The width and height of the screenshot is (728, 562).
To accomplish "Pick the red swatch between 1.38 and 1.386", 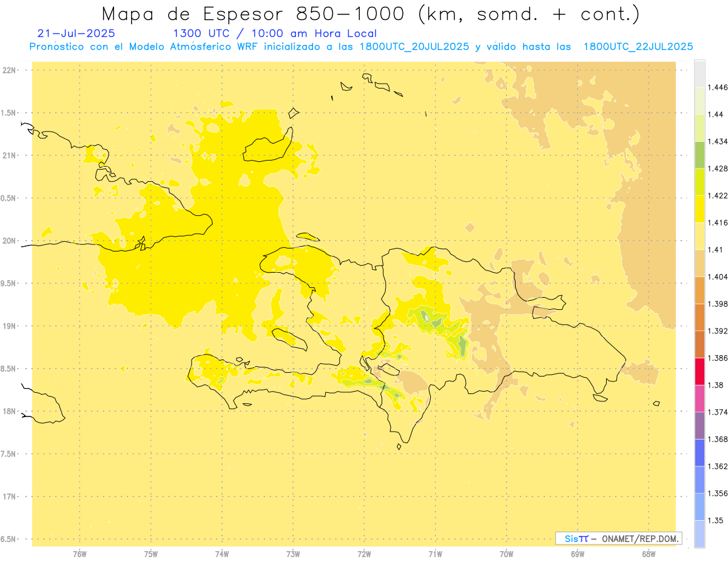I will pos(699,372).
